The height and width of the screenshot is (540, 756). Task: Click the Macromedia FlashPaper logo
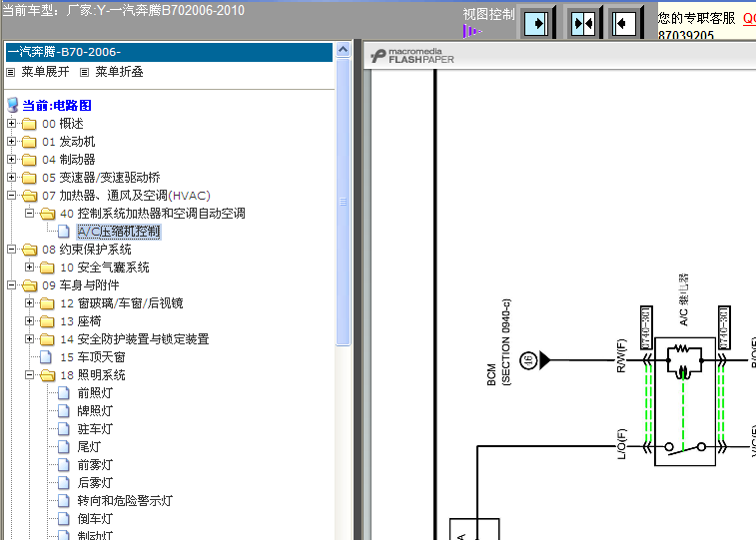pyautogui.click(x=412, y=56)
